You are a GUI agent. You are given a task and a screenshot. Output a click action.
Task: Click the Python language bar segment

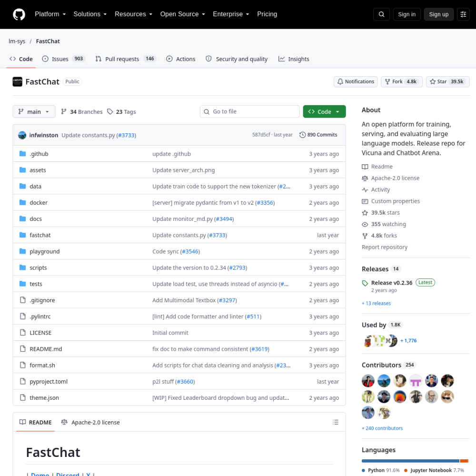coord(410,461)
